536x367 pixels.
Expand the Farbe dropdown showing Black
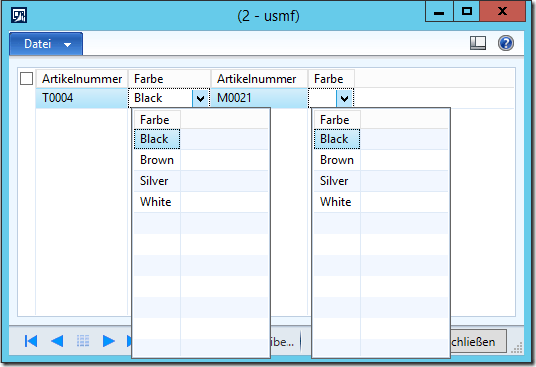(x=200, y=98)
